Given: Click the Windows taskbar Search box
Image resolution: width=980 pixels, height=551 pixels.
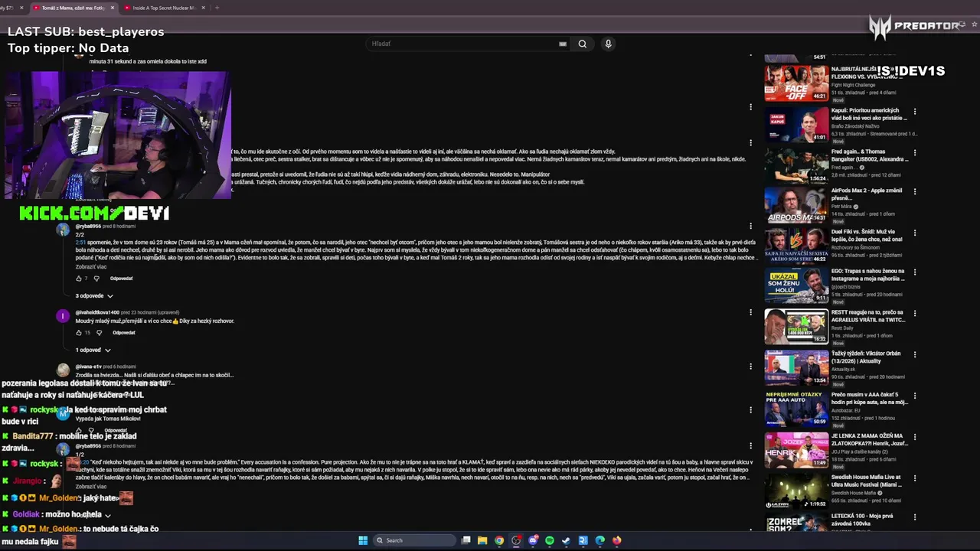Looking at the screenshot, I should [x=414, y=540].
